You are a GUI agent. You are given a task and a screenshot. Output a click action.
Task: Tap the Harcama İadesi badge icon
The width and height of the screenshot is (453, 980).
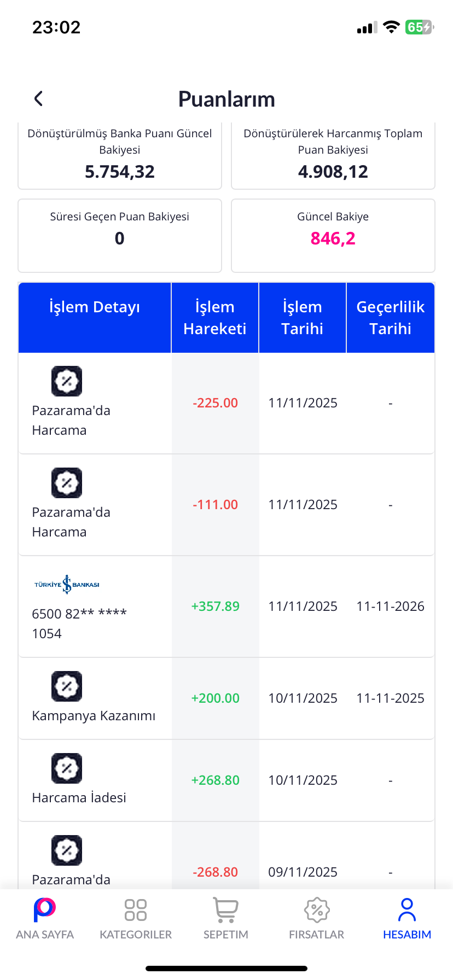[67, 768]
